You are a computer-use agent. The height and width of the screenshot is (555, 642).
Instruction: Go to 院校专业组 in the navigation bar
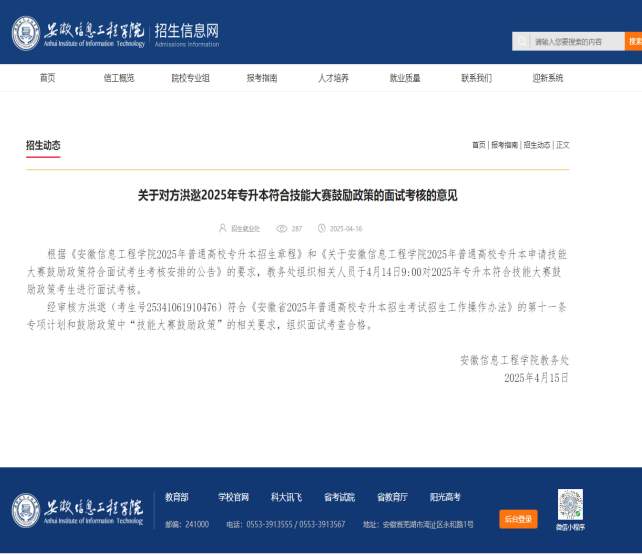[x=190, y=78]
